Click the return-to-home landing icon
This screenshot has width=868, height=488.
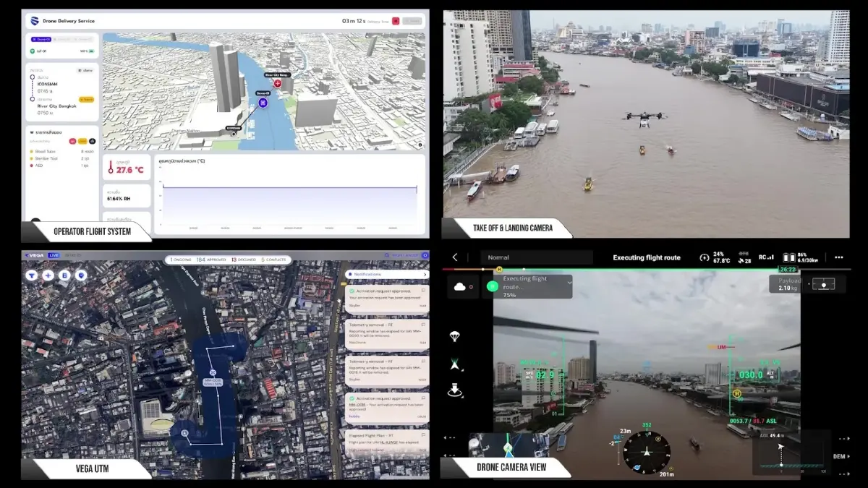tap(455, 390)
